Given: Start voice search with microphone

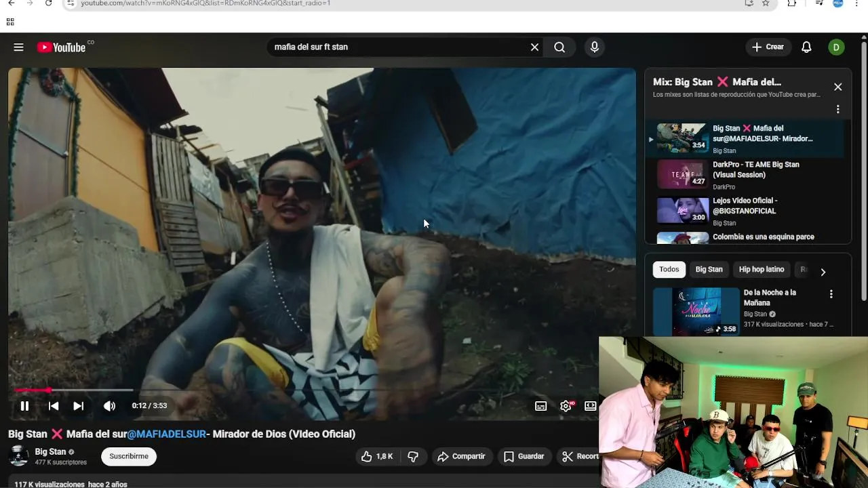Looking at the screenshot, I should point(595,47).
